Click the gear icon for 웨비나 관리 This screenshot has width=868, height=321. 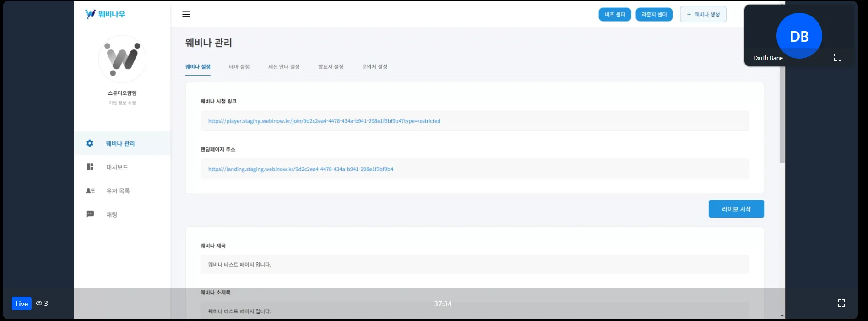(90, 143)
